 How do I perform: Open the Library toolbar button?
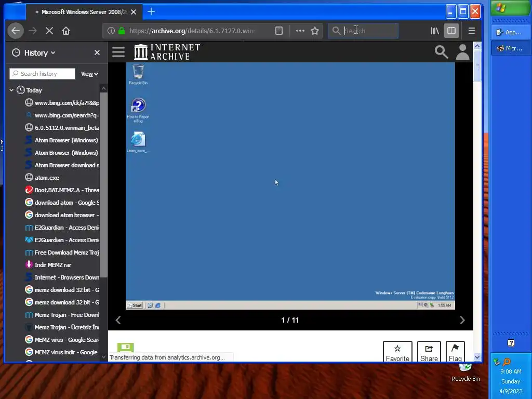click(x=435, y=31)
